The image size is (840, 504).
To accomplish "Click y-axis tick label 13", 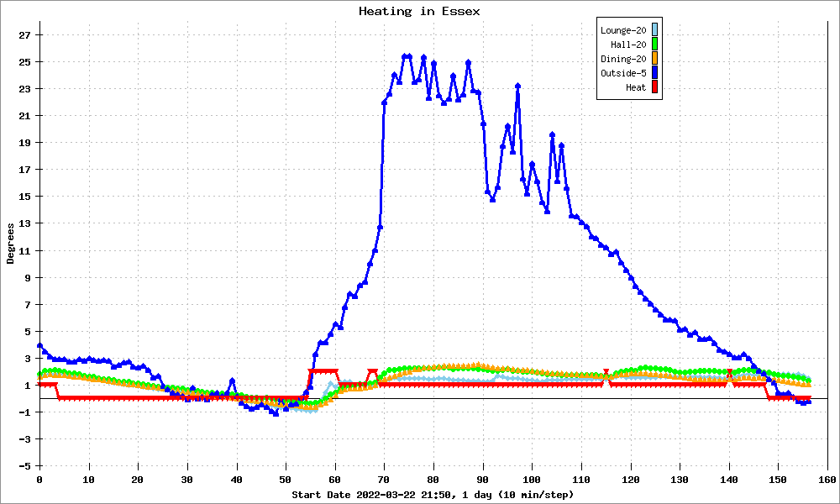I will tap(24, 223).
